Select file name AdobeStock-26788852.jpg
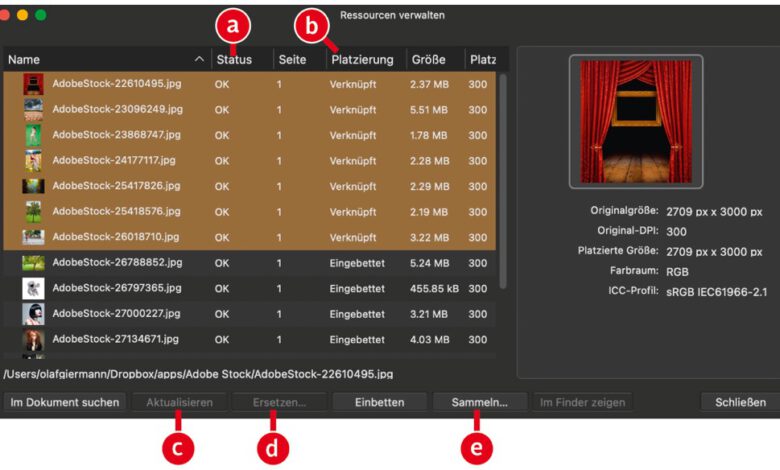 [117, 262]
